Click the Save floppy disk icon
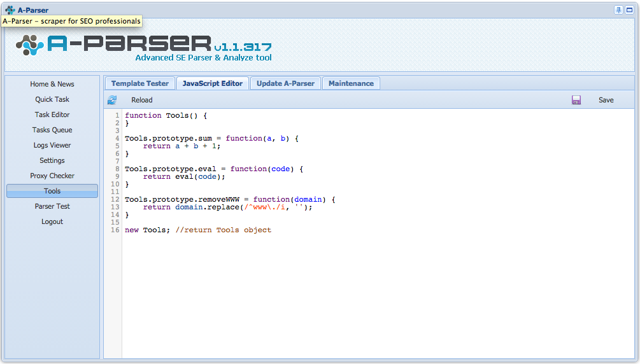640x364 pixels. [576, 100]
